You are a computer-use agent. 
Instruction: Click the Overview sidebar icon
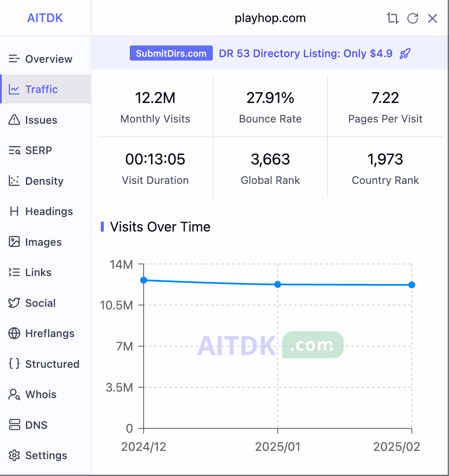14,58
